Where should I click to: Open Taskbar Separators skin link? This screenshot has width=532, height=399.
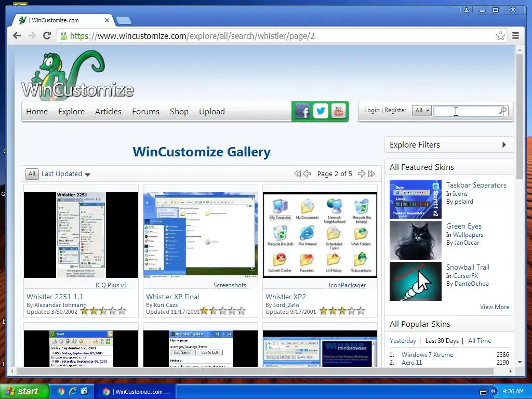click(476, 185)
